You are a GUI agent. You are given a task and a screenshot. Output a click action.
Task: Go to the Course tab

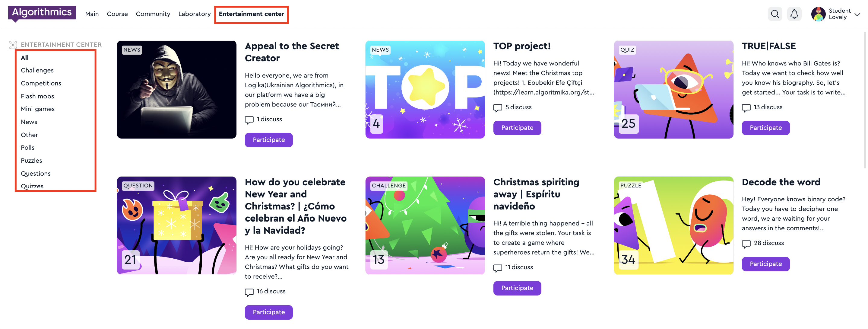point(117,14)
